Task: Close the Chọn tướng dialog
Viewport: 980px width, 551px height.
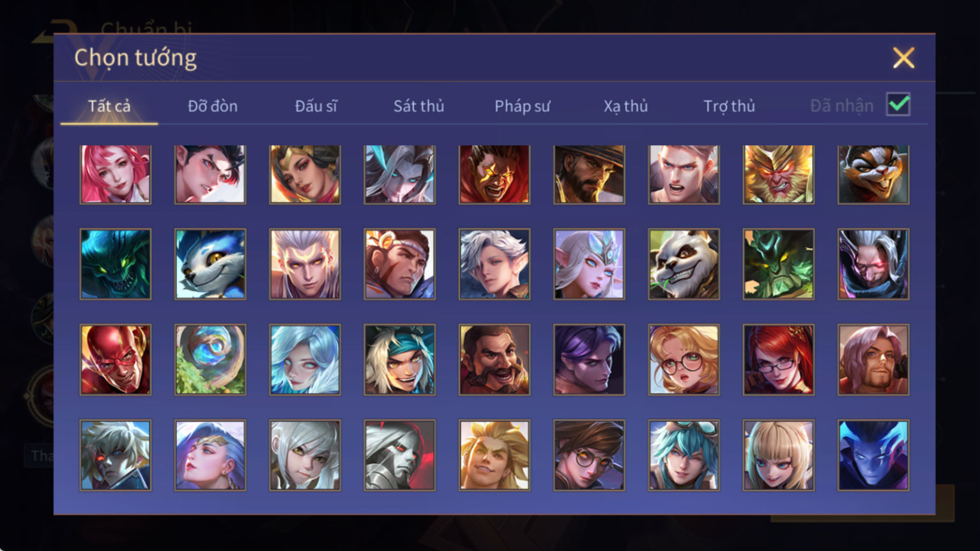Action: (x=903, y=58)
